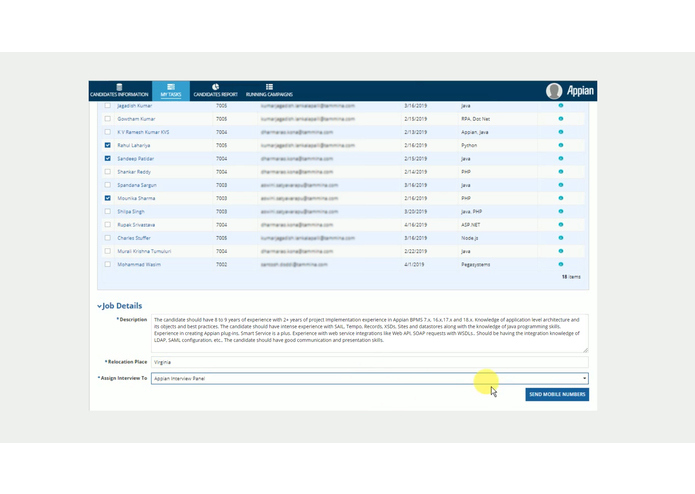Click the date 2/13/2019
The image size is (695, 494).
click(415, 132)
